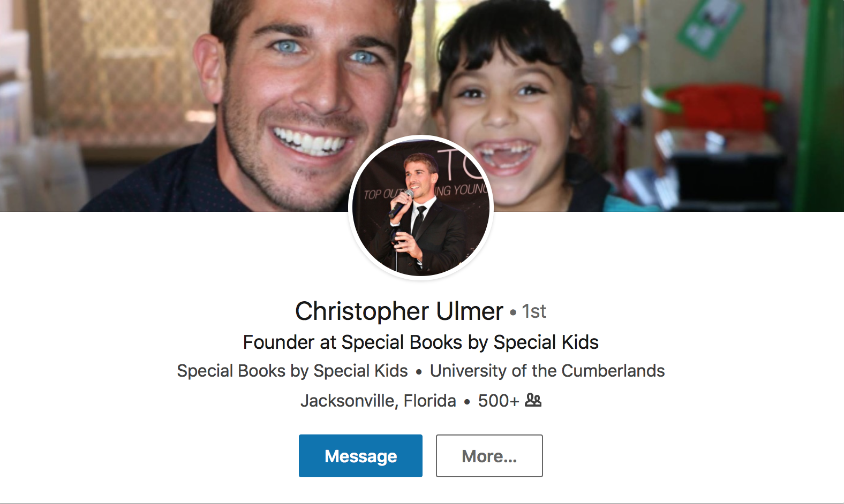
Task: Click the blue Message button
Action: (x=360, y=456)
